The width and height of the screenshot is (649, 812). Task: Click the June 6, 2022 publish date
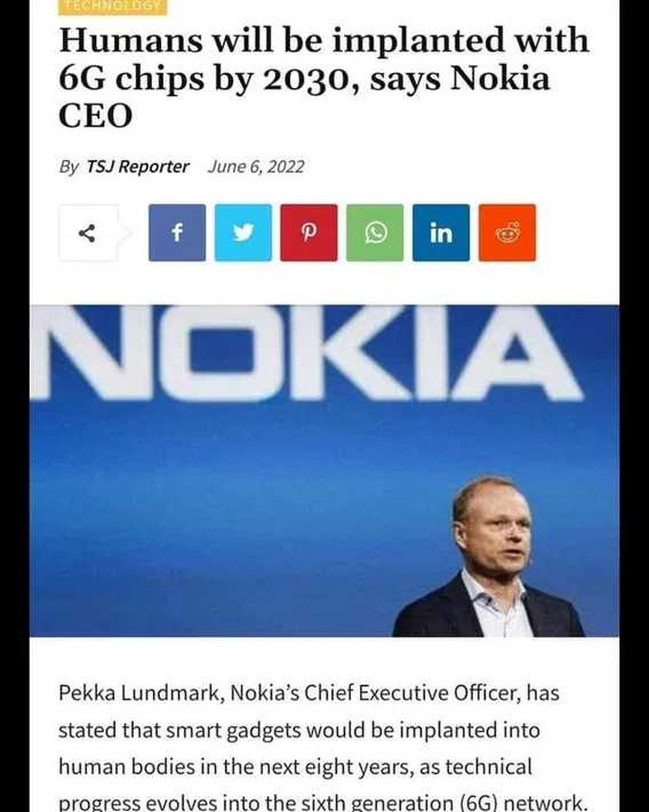point(256,167)
